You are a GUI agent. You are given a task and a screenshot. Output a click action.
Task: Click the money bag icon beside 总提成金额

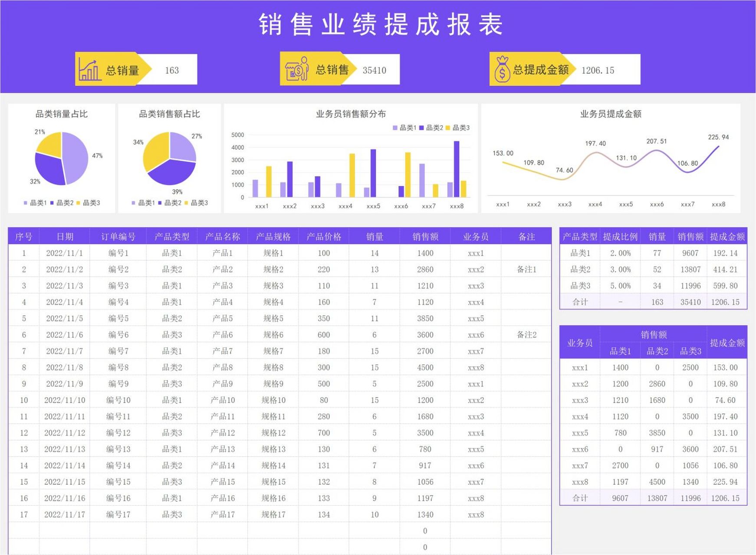tap(503, 69)
